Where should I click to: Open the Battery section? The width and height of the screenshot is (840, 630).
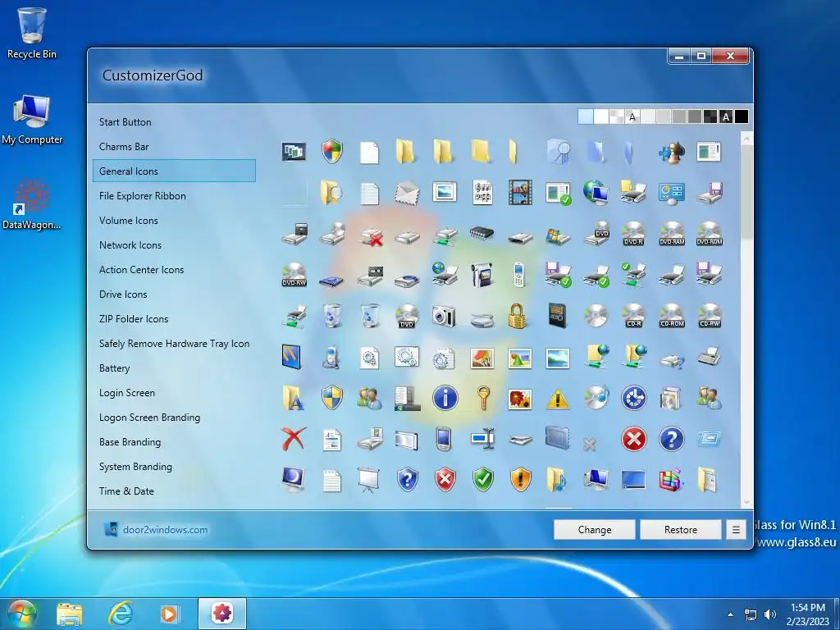tap(114, 368)
